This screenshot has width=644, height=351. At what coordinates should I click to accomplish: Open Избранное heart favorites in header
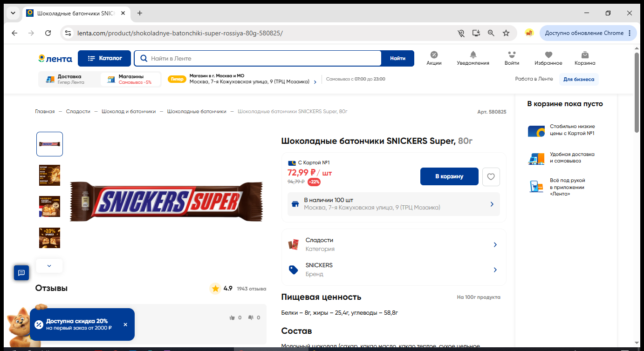[x=548, y=58]
